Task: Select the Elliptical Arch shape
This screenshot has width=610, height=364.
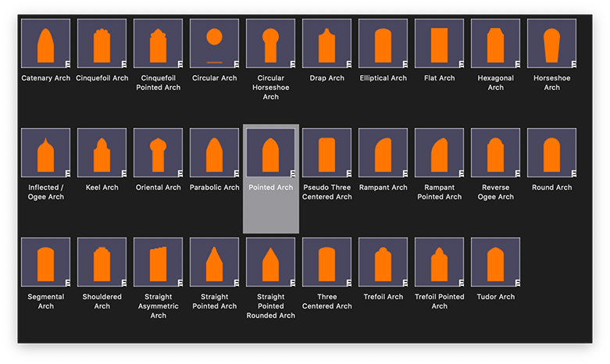Action: [x=383, y=44]
